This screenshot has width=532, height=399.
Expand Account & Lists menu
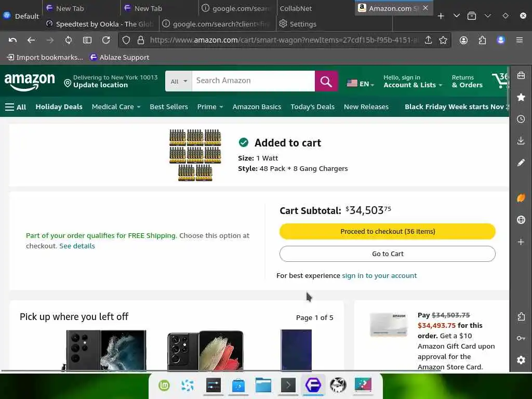pos(413,82)
